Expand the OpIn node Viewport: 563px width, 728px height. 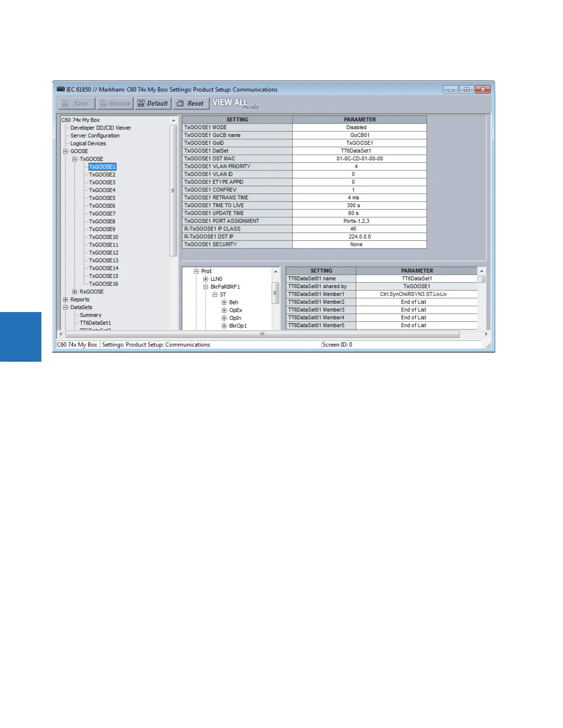tap(224, 318)
